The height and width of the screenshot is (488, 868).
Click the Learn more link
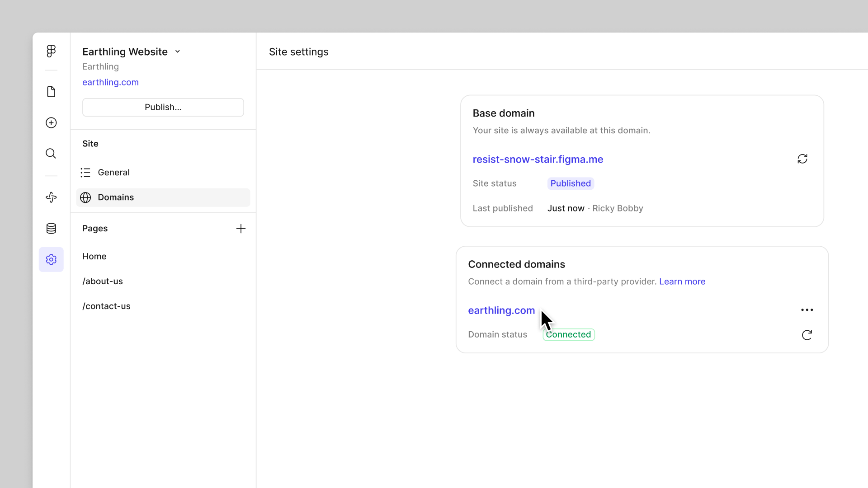click(x=682, y=282)
